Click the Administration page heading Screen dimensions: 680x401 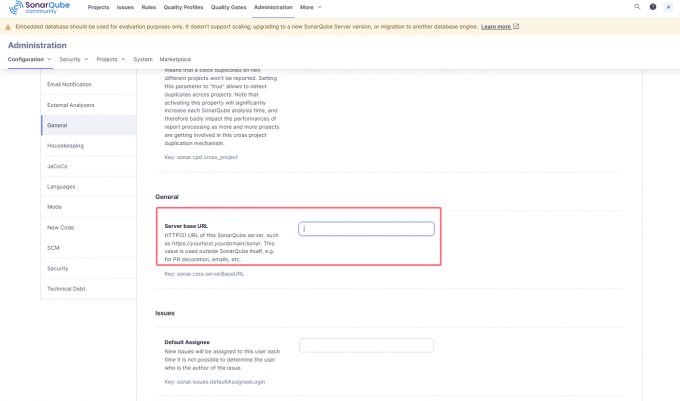click(37, 45)
